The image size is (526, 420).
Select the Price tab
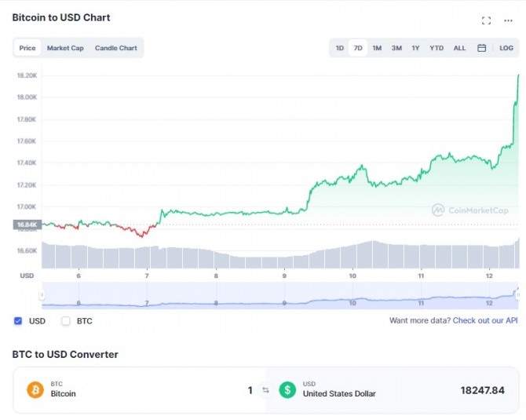[x=27, y=48]
